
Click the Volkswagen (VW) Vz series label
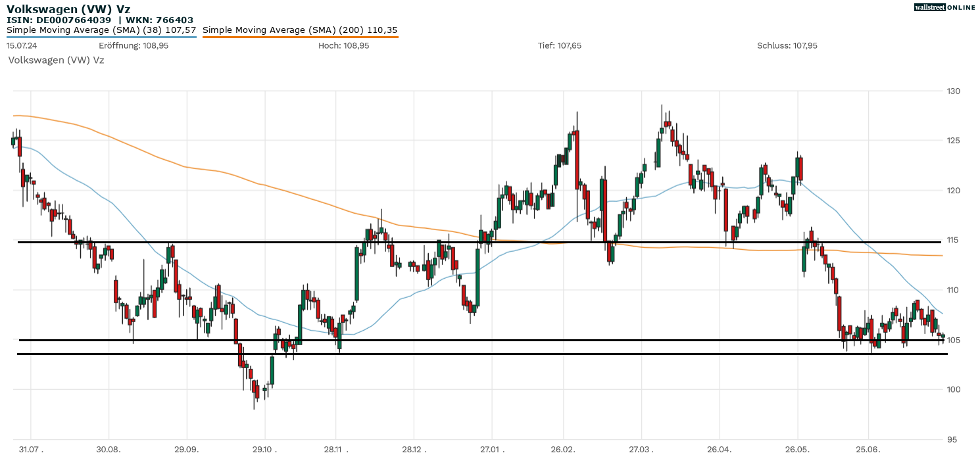tap(56, 60)
